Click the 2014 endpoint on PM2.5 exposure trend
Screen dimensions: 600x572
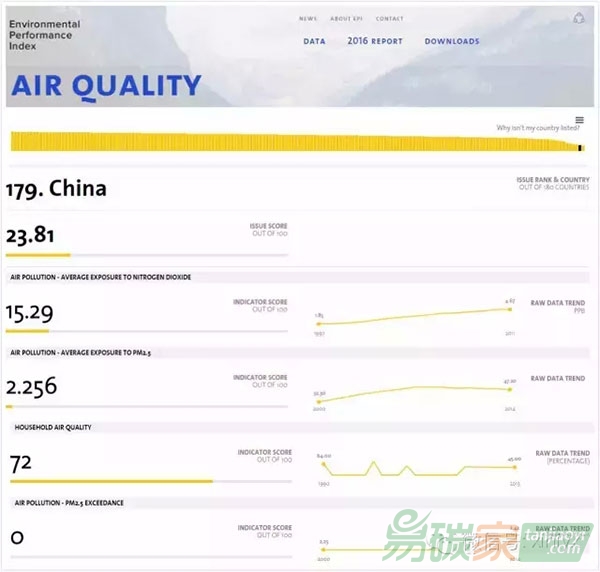pos(510,389)
